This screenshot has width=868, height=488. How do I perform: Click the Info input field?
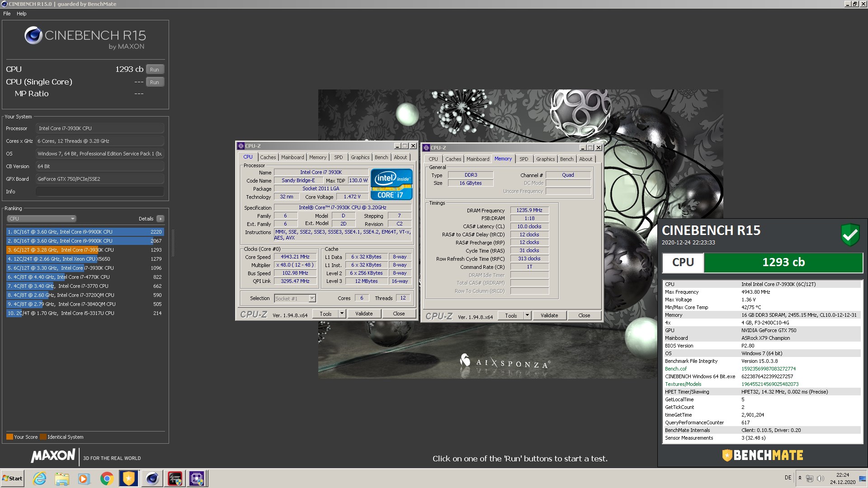tap(99, 192)
